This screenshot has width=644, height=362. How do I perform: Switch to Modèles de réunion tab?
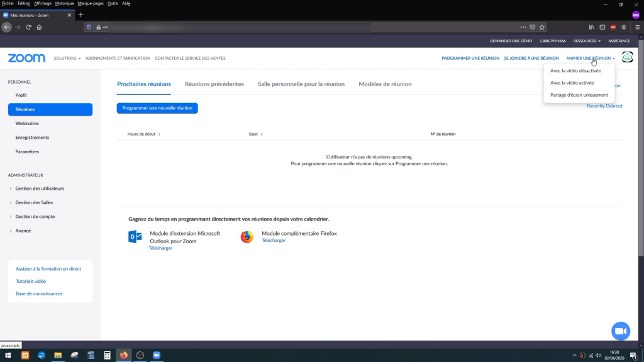tap(385, 84)
